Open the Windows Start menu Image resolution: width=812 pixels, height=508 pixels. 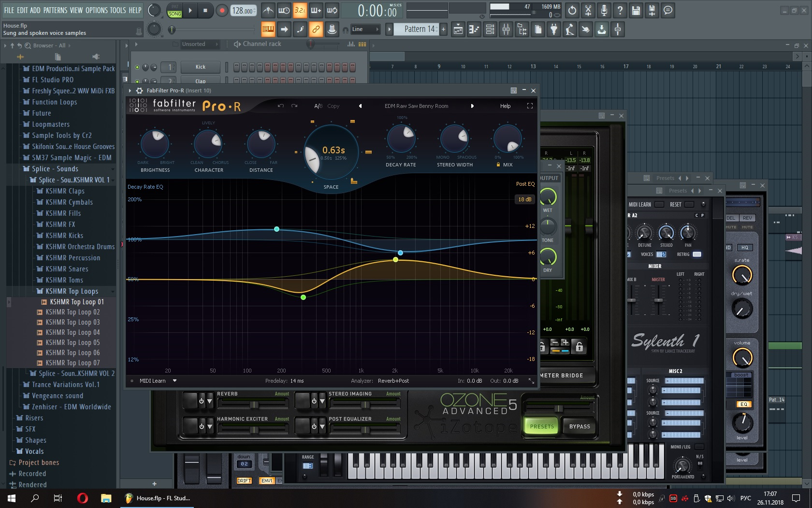(12, 498)
